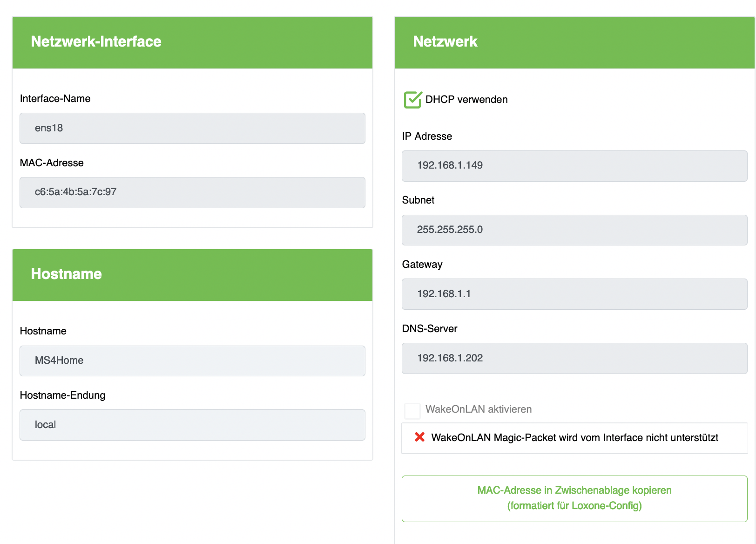Copy MAC-Adresse in Zwischenablage button
Image resolution: width=756 pixels, height=544 pixels.
click(x=574, y=498)
